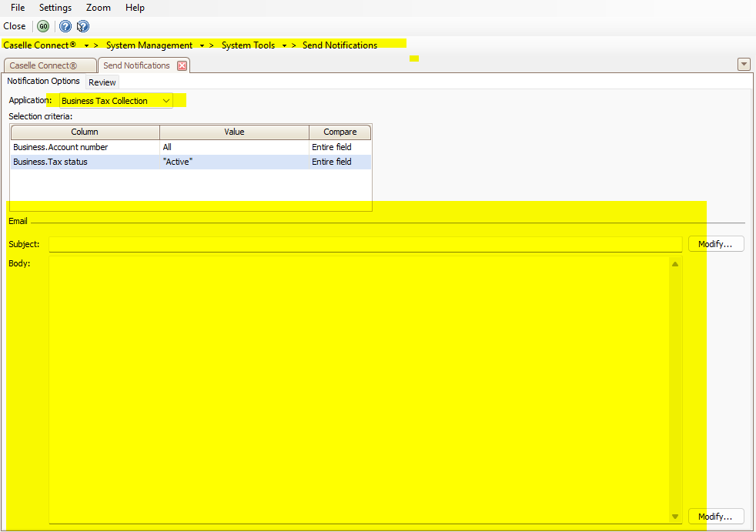Switch to the Caselle Connect tab
The image size is (756, 532).
49,65
